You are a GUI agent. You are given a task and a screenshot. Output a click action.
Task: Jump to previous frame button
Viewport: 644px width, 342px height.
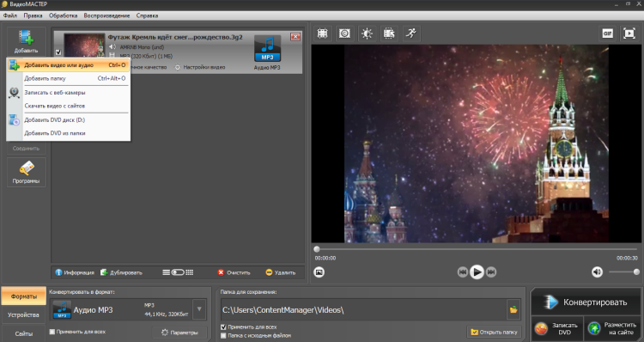(x=463, y=272)
